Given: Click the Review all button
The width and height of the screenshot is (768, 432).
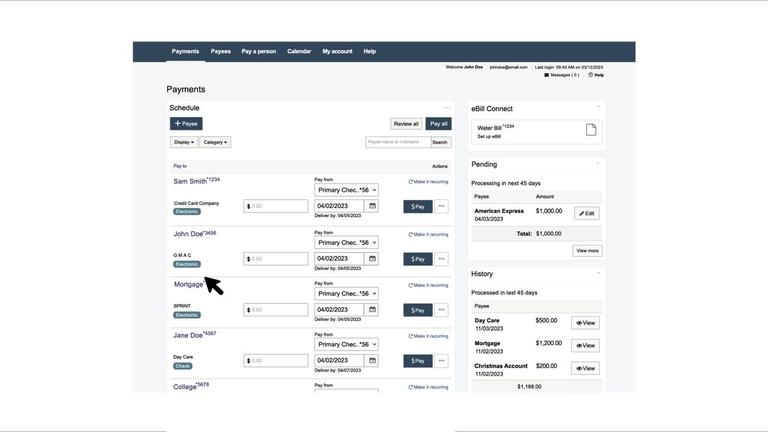Looking at the screenshot, I should tap(406, 124).
